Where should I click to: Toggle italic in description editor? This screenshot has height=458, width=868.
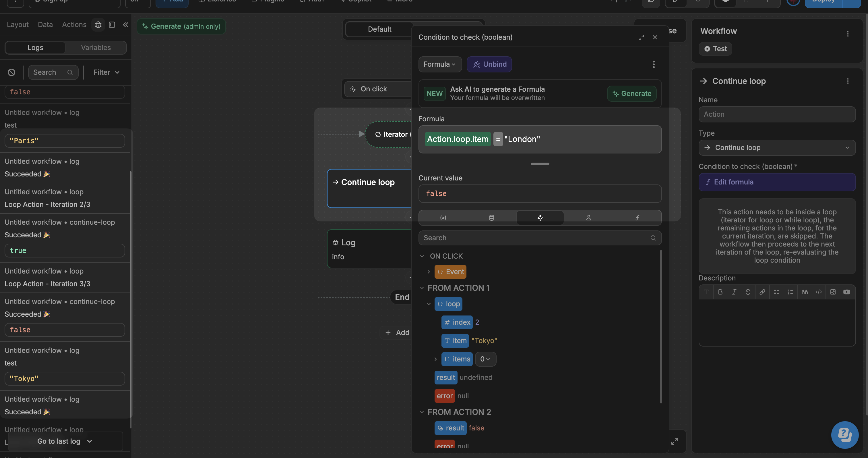click(x=734, y=292)
